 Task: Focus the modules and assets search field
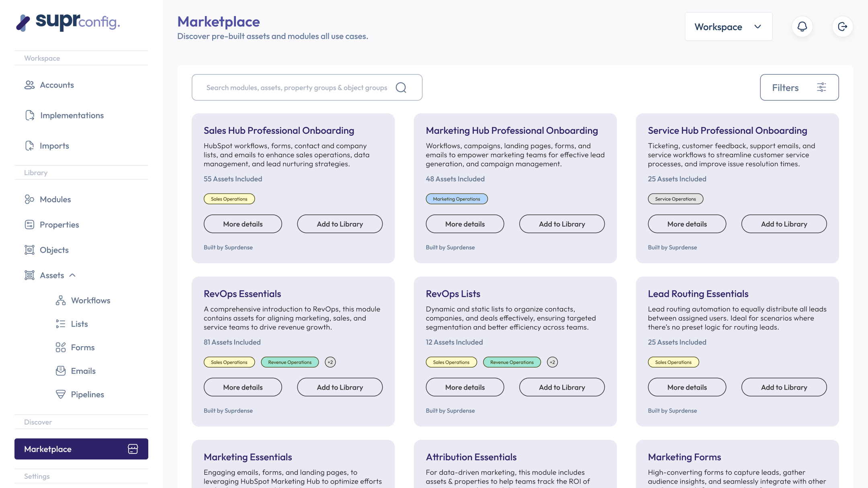(x=297, y=88)
